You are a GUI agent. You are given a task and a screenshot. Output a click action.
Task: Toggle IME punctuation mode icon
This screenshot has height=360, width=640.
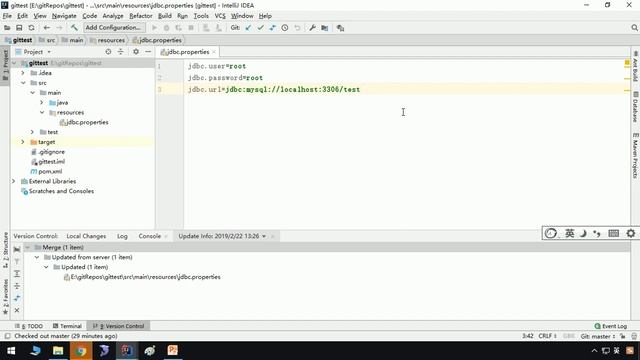pyautogui.click(x=597, y=233)
